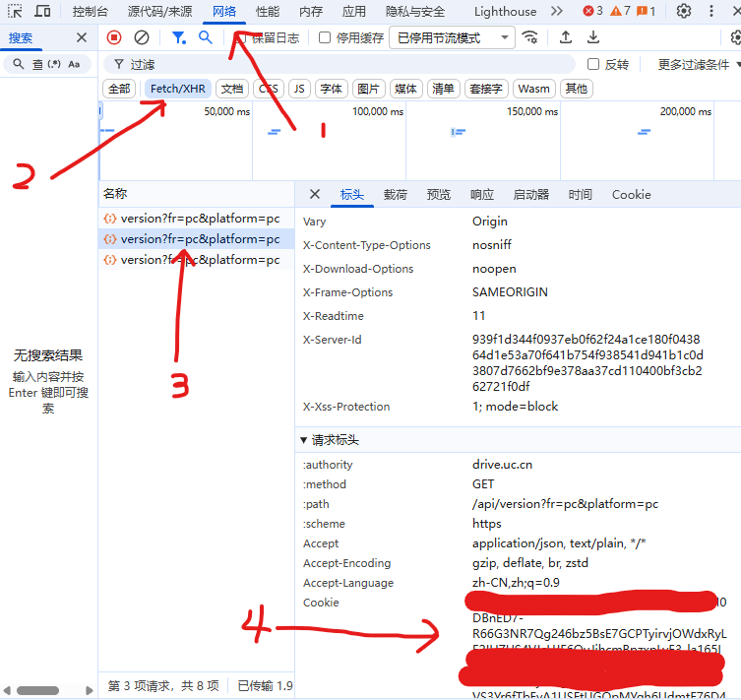Open the Cookie details tab
Screen dimensions: 741x700
[632, 194]
